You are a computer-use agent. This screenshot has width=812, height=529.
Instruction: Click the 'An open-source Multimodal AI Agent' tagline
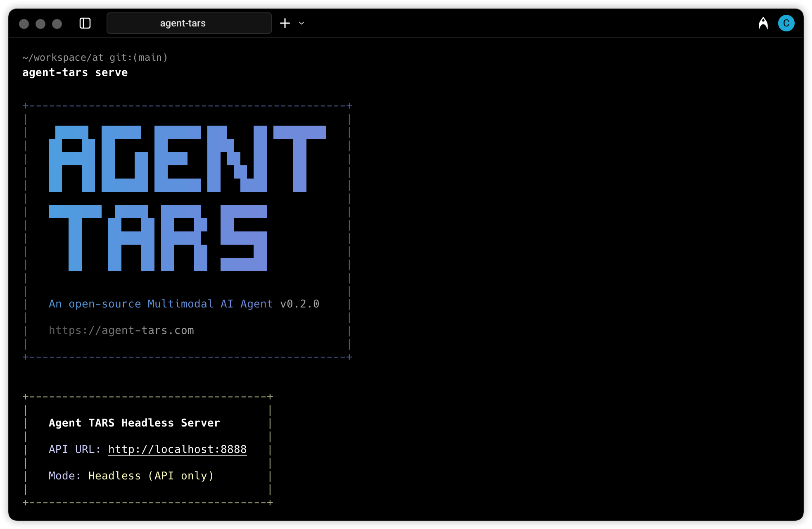click(161, 304)
